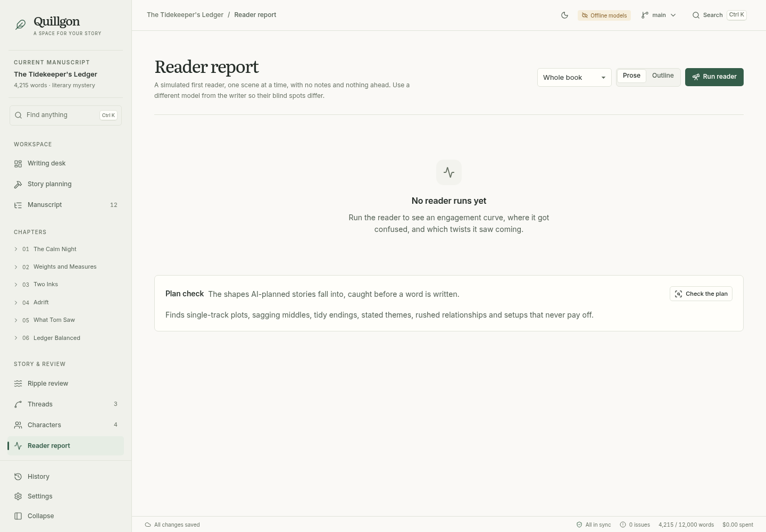Click the 4,215 / 12,000 words counter
This screenshot has width=766, height=532.
[x=686, y=525]
